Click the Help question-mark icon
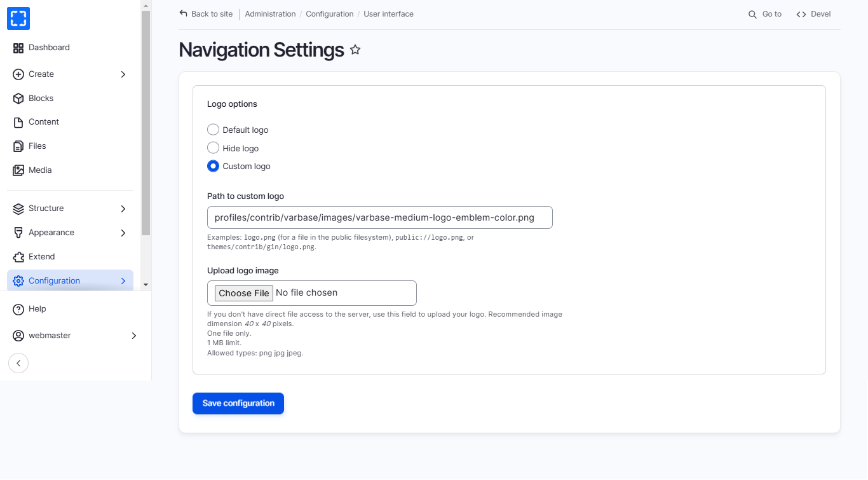This screenshot has width=868, height=480. pyautogui.click(x=18, y=309)
